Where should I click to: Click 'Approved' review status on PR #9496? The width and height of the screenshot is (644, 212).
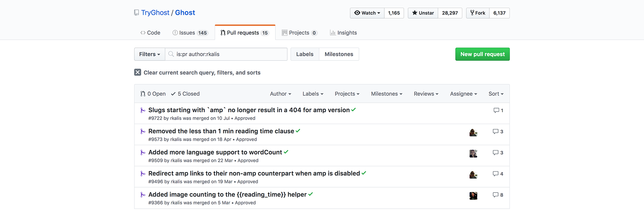(x=248, y=182)
